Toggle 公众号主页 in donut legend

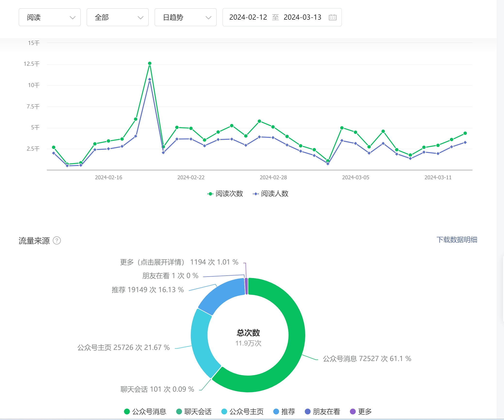tap(242, 412)
